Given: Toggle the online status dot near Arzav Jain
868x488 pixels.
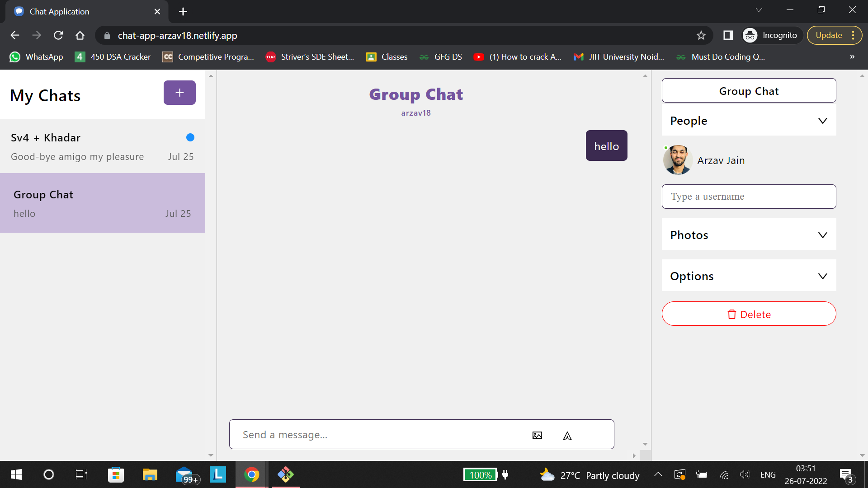Looking at the screenshot, I should [x=665, y=147].
